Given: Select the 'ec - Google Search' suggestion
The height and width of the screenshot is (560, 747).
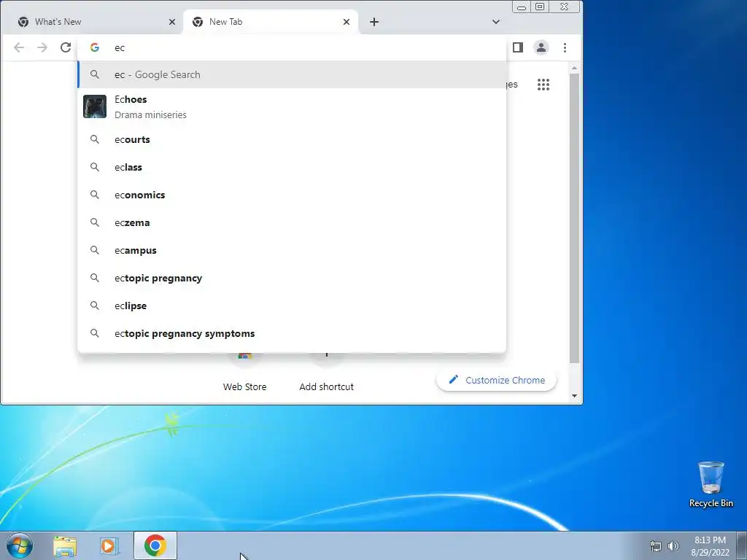Looking at the screenshot, I should (292, 75).
